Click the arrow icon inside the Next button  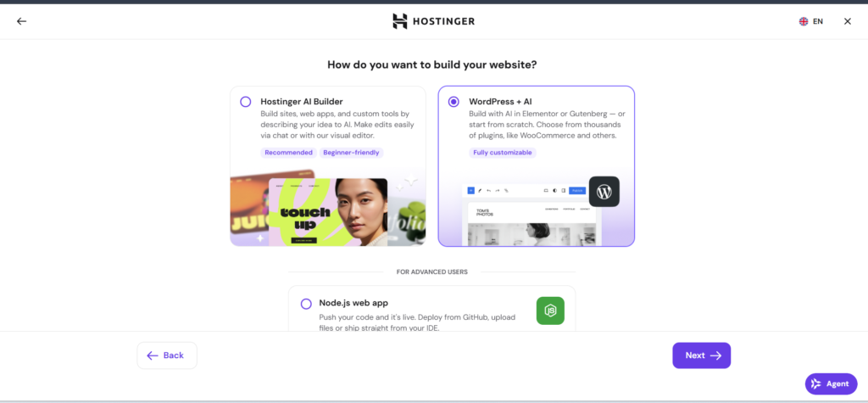pyautogui.click(x=715, y=355)
